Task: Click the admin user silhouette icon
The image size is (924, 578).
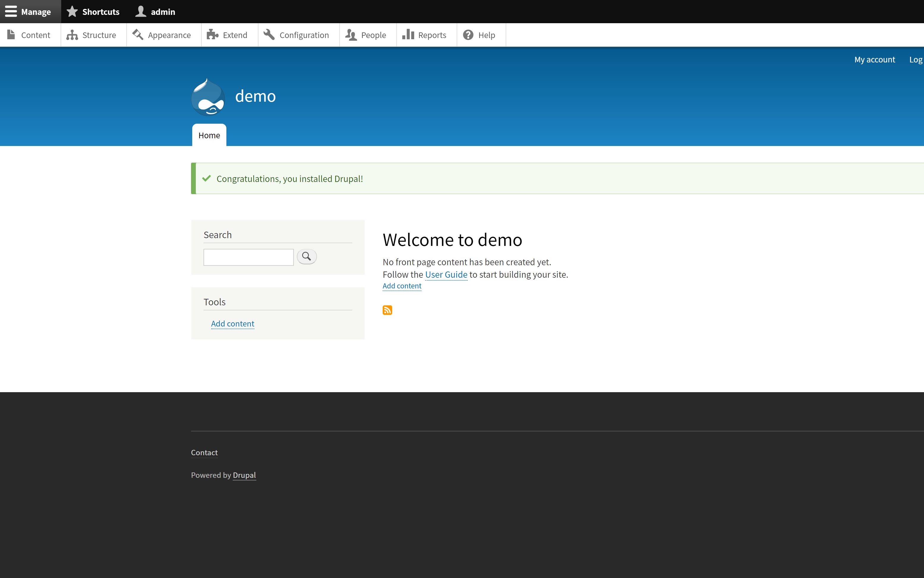Action: pos(141,12)
